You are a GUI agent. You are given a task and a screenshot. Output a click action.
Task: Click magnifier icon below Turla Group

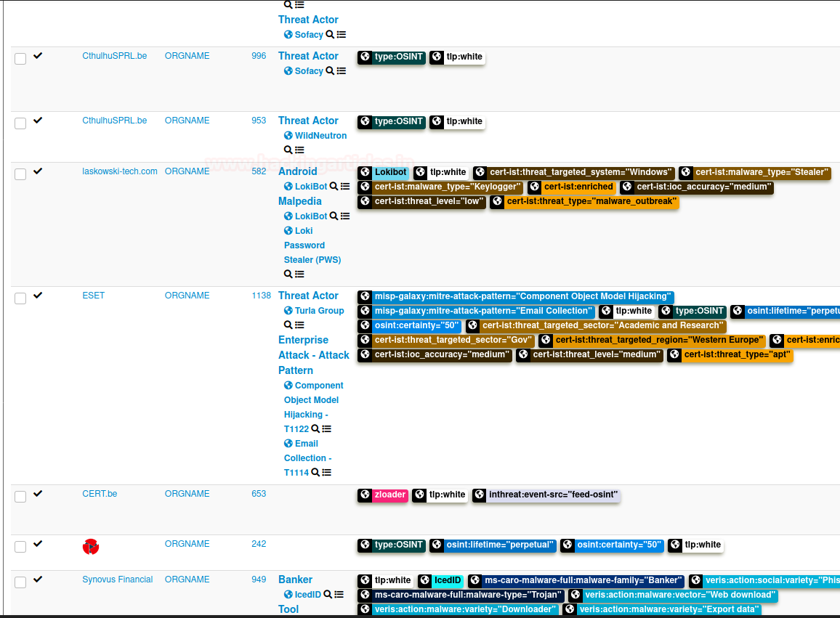(x=288, y=325)
